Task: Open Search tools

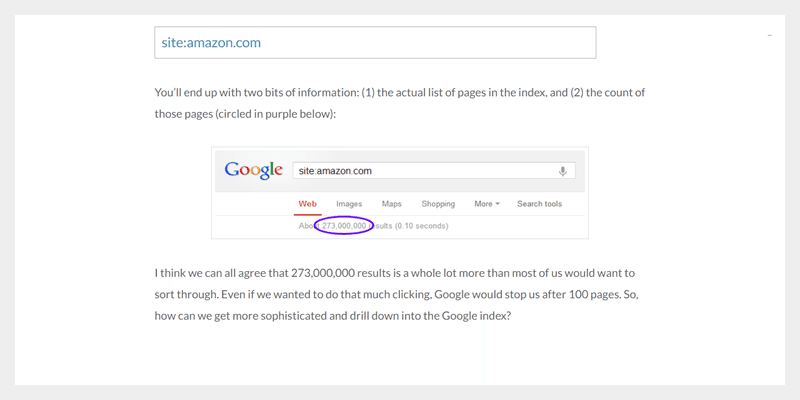Action: tap(539, 204)
